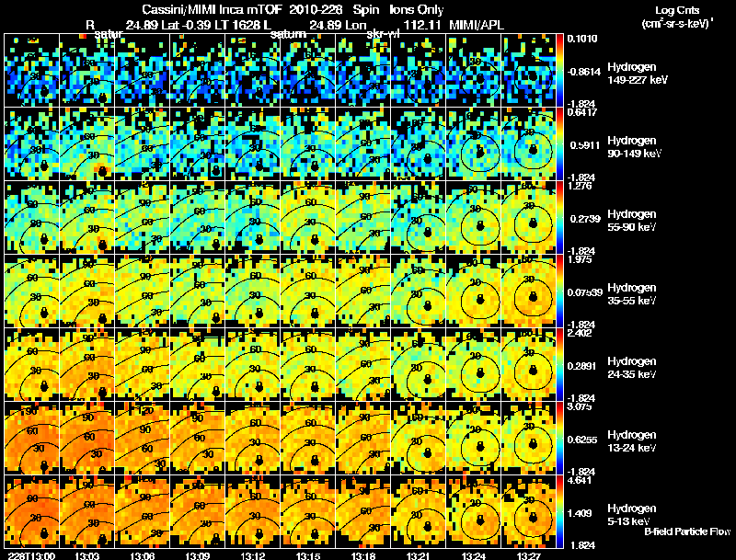Click the -0.8614 color scale midpoint value
Viewport: 736px width, 560px height.
tap(583, 72)
